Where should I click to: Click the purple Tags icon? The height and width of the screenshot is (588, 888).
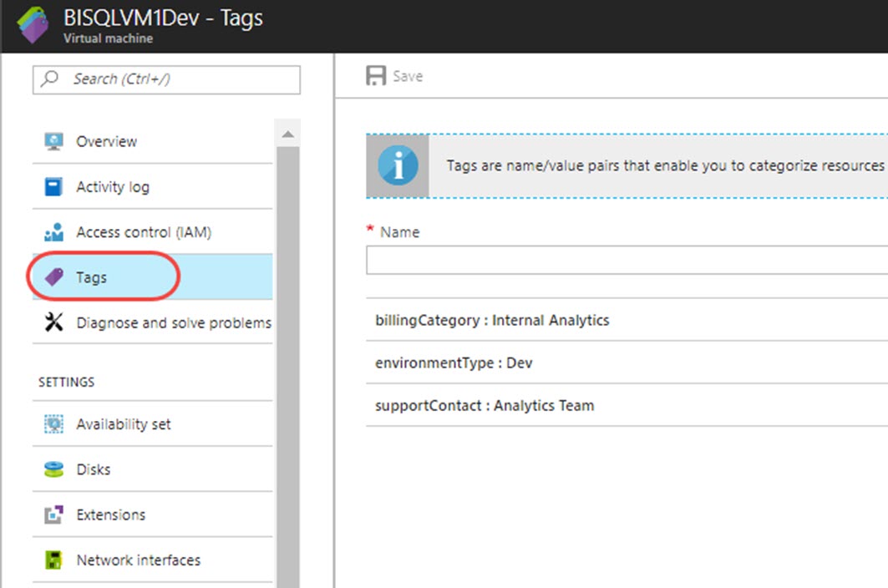pyautogui.click(x=54, y=277)
